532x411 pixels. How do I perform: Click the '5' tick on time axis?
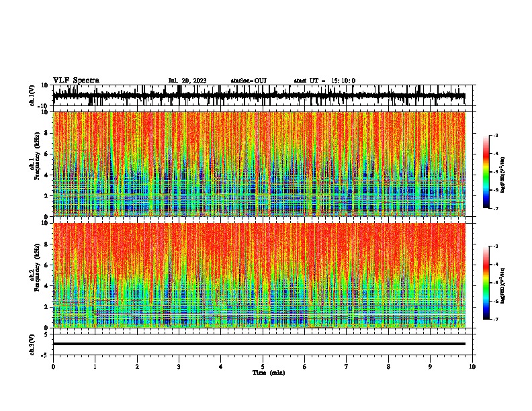click(263, 367)
